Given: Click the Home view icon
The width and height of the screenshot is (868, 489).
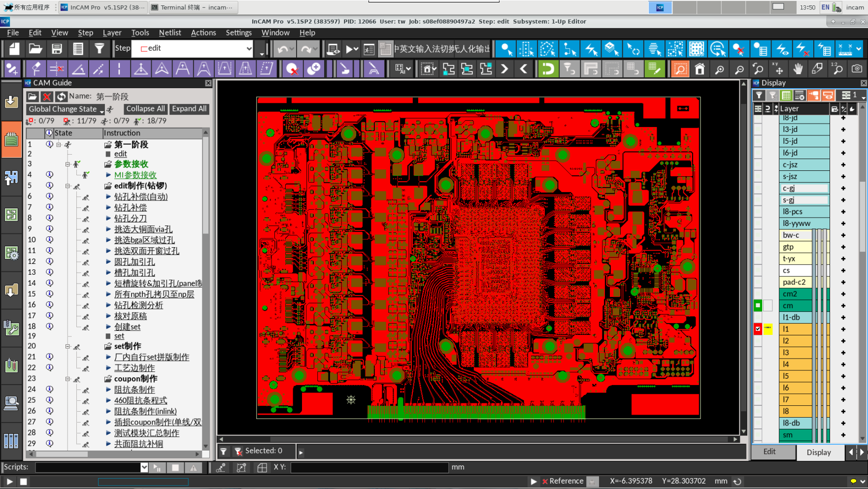Looking at the screenshot, I should coord(700,69).
